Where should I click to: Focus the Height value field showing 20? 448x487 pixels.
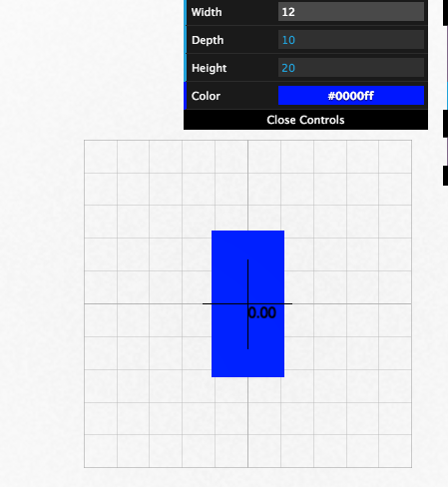click(x=351, y=68)
